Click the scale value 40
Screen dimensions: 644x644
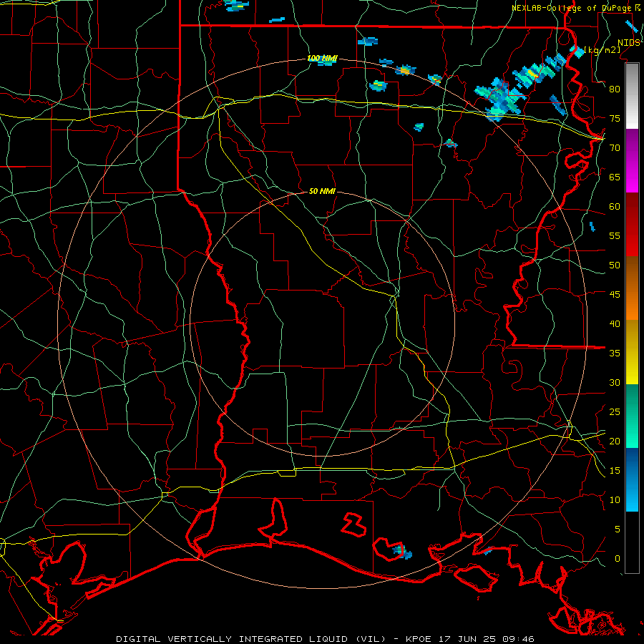pyautogui.click(x=615, y=323)
